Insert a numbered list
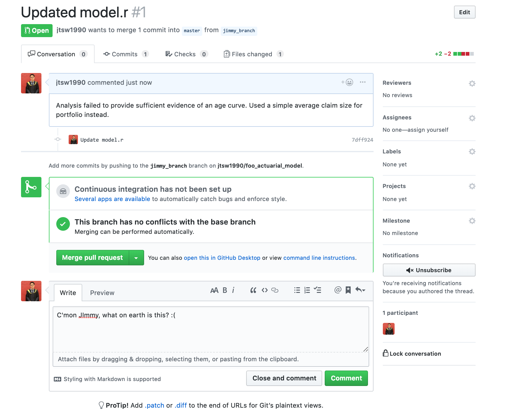This screenshot has width=509, height=420. click(x=307, y=290)
